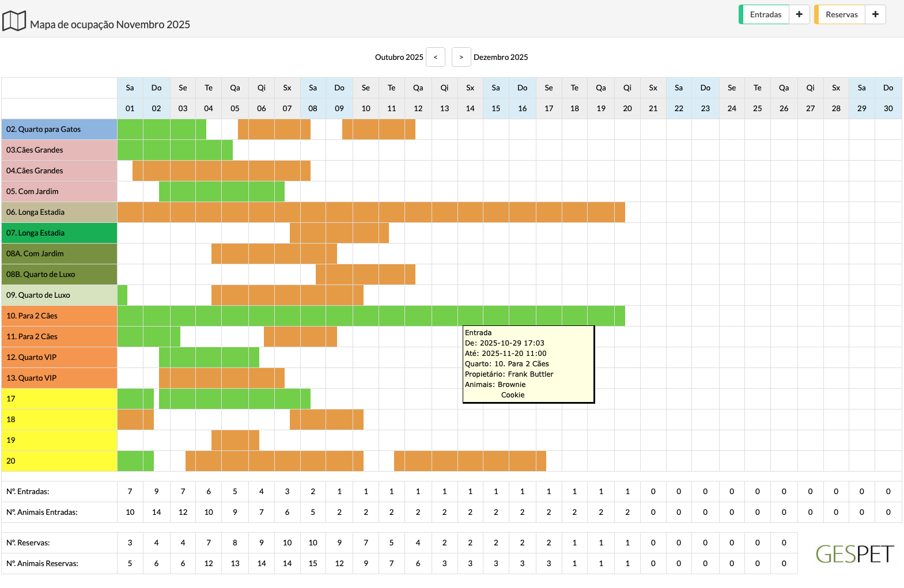
Task: Click the orange reservation bar in 08B. Quarto de Luxo
Action: point(365,275)
